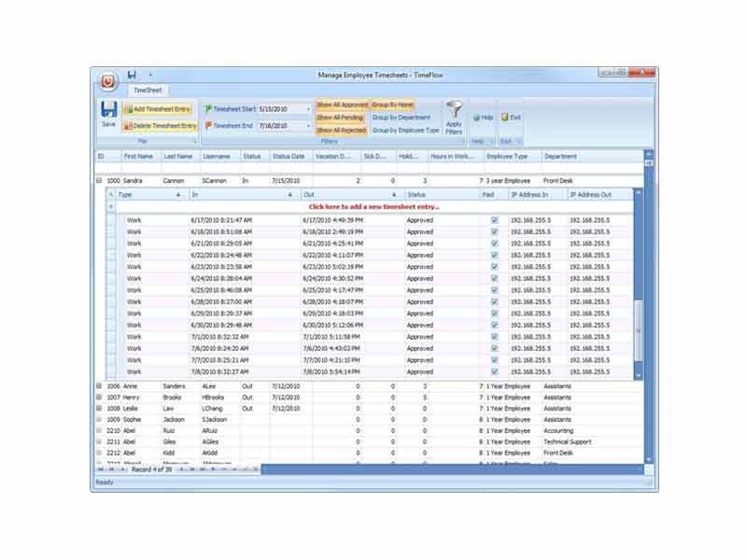Open Help from the ribbon
Screen dimensions: 747x560
tap(483, 118)
